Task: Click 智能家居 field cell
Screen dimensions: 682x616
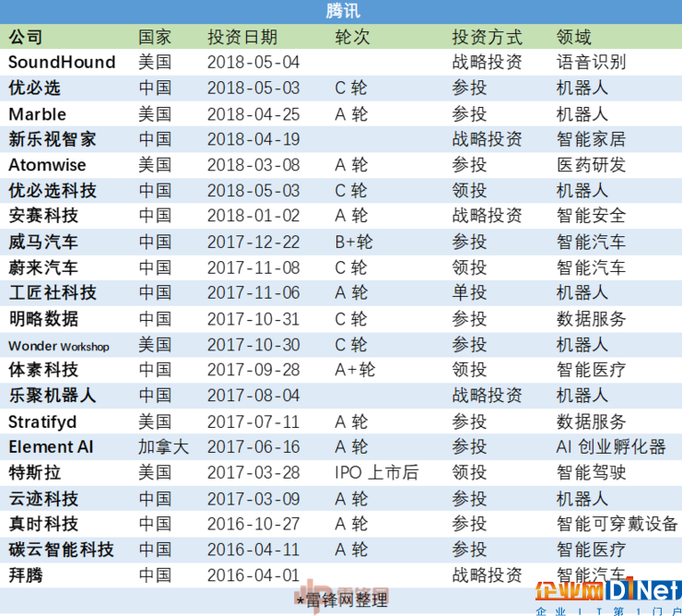Action: tap(591, 139)
